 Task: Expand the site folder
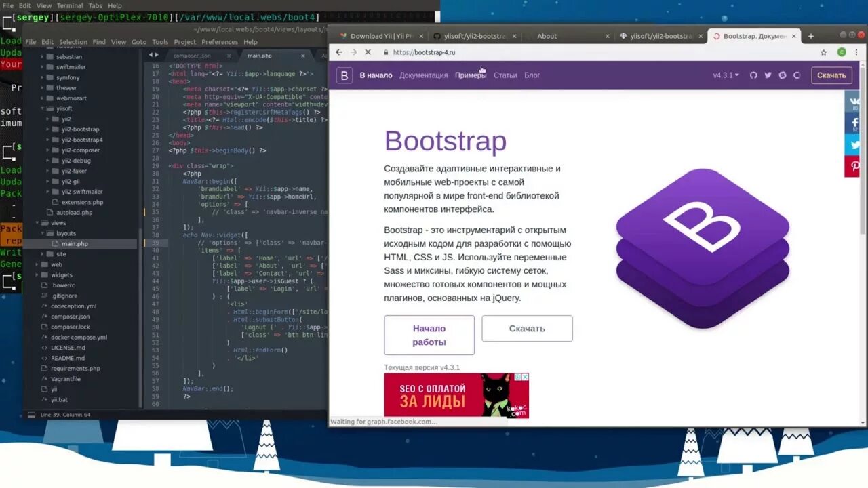[x=43, y=254]
